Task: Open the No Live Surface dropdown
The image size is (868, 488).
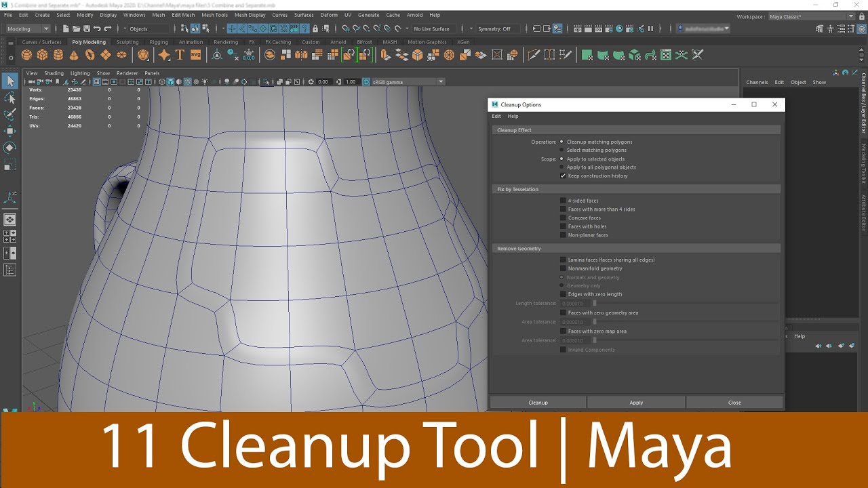Action: [434, 28]
